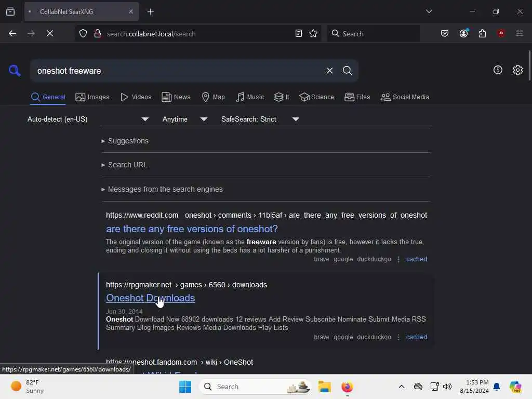
Task: Select the General search category
Action: [48, 97]
